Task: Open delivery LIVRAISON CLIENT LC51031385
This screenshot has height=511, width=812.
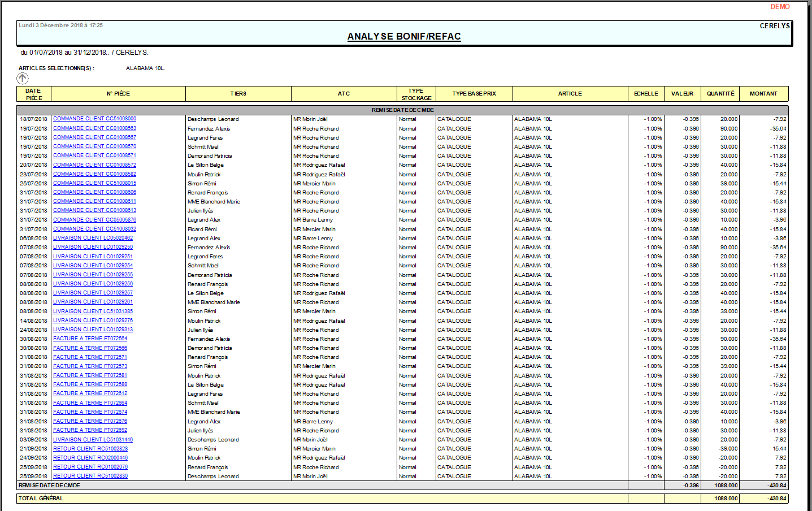Action: tap(93, 311)
